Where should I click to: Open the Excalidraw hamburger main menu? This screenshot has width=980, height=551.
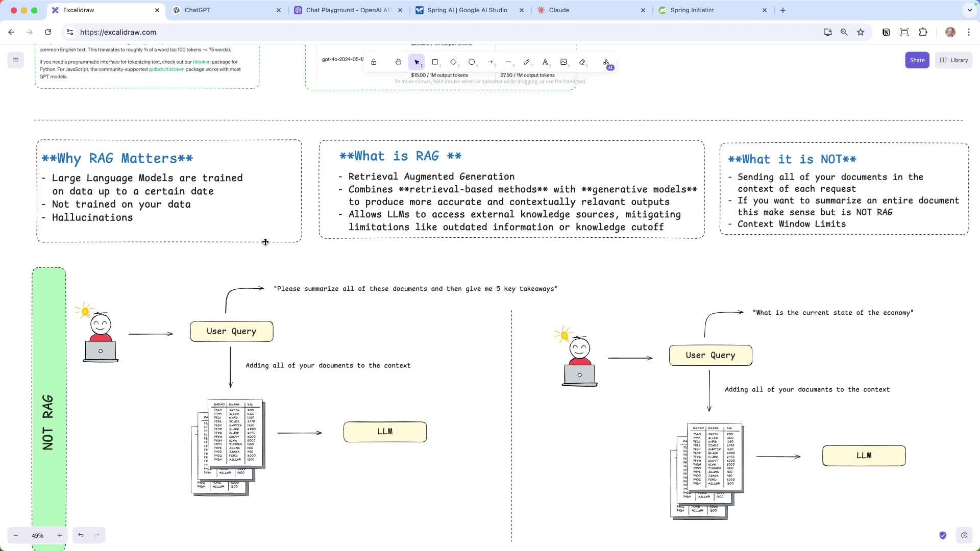16,60
